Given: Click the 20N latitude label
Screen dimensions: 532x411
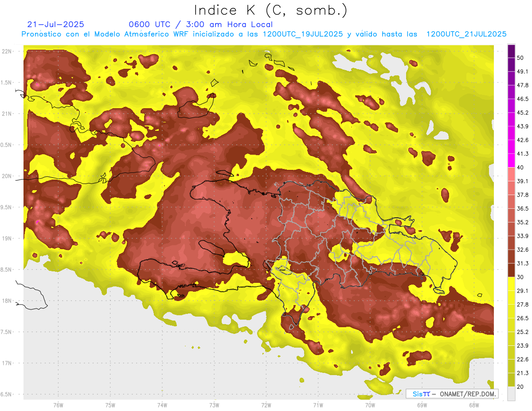Looking at the screenshot, I should pyautogui.click(x=7, y=176).
